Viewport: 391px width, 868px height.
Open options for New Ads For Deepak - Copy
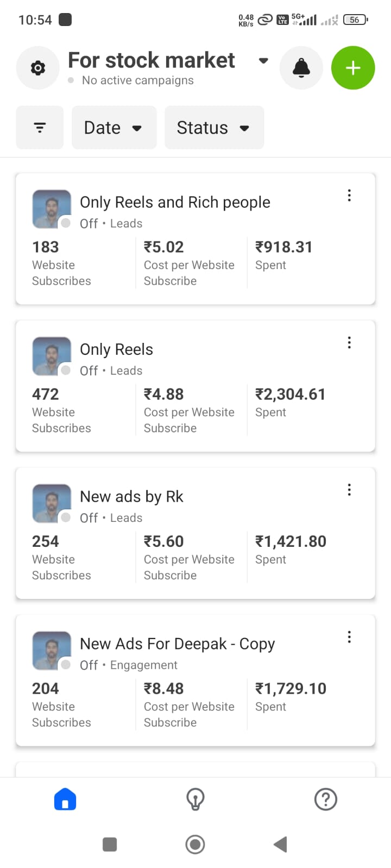[349, 637]
